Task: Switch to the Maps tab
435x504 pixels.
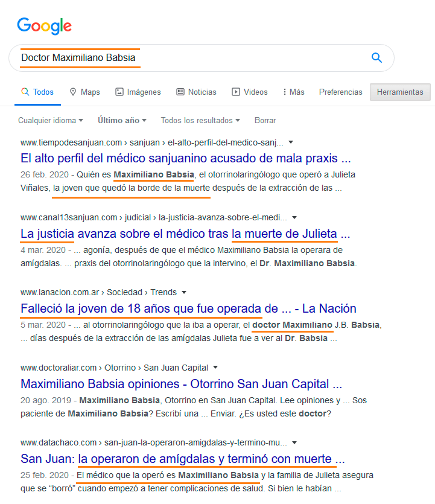Action: tap(85, 92)
